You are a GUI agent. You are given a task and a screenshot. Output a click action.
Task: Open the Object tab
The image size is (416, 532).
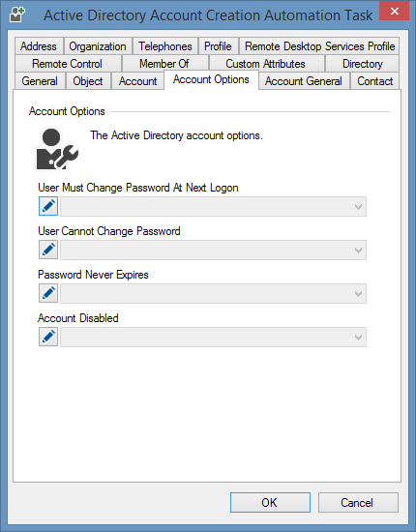point(88,81)
